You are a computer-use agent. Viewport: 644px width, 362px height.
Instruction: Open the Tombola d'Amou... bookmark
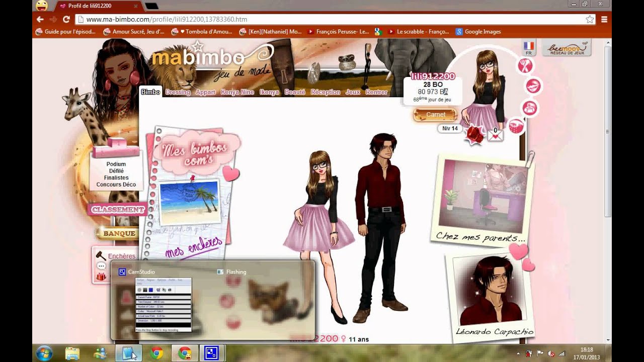[x=202, y=32]
